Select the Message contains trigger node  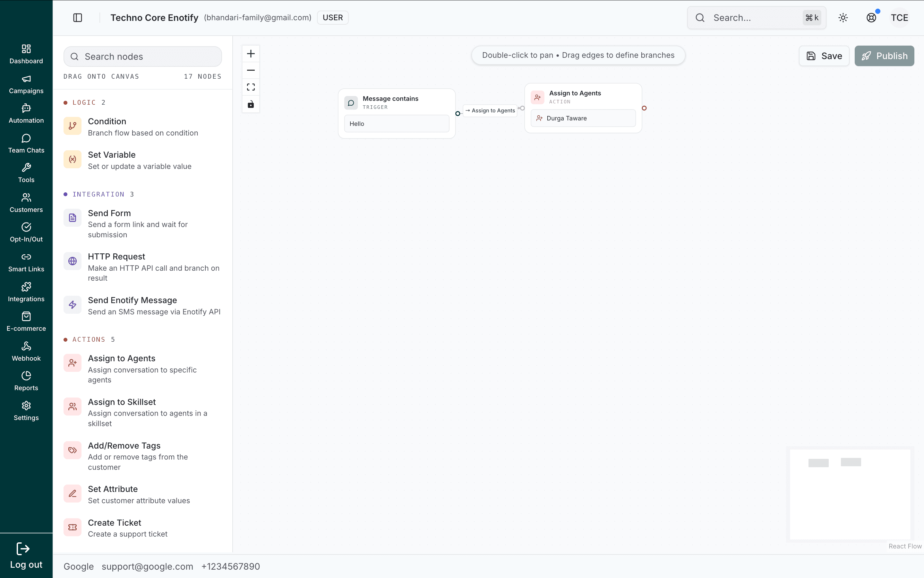pyautogui.click(x=397, y=114)
